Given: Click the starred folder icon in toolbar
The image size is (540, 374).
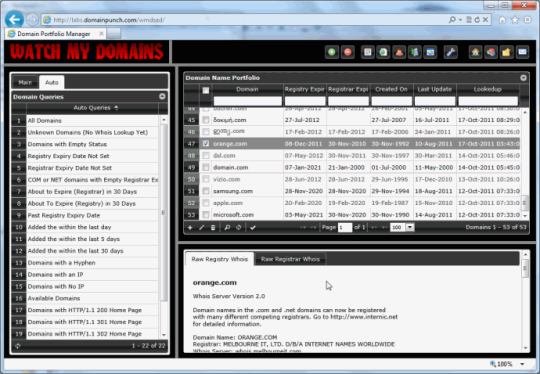Looking at the screenshot, I should 507,52.
